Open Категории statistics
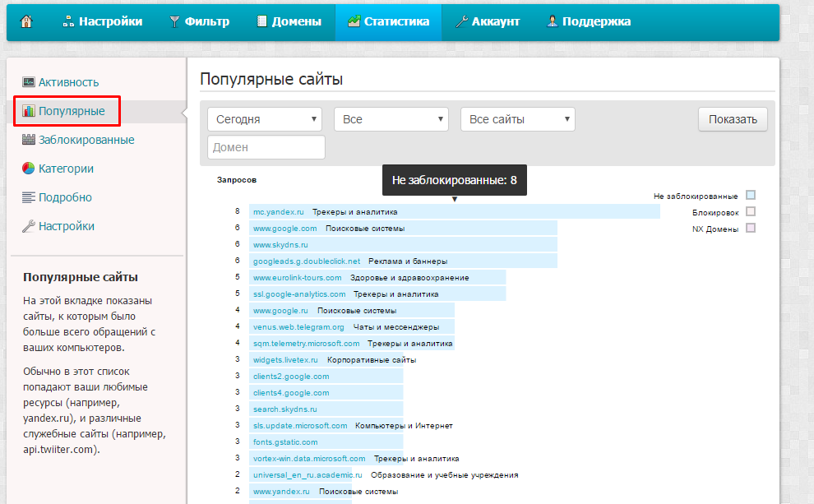The width and height of the screenshot is (814, 504). [66, 169]
